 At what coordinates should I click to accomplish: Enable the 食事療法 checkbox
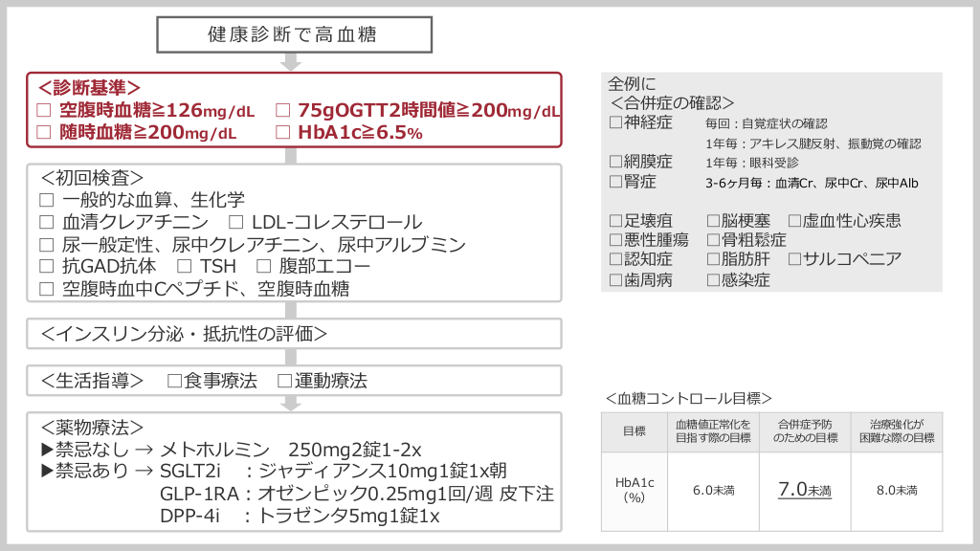173,381
